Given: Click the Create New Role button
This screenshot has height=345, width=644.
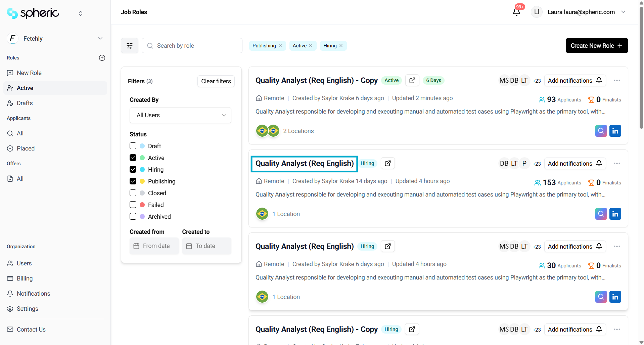Looking at the screenshot, I should tap(596, 46).
